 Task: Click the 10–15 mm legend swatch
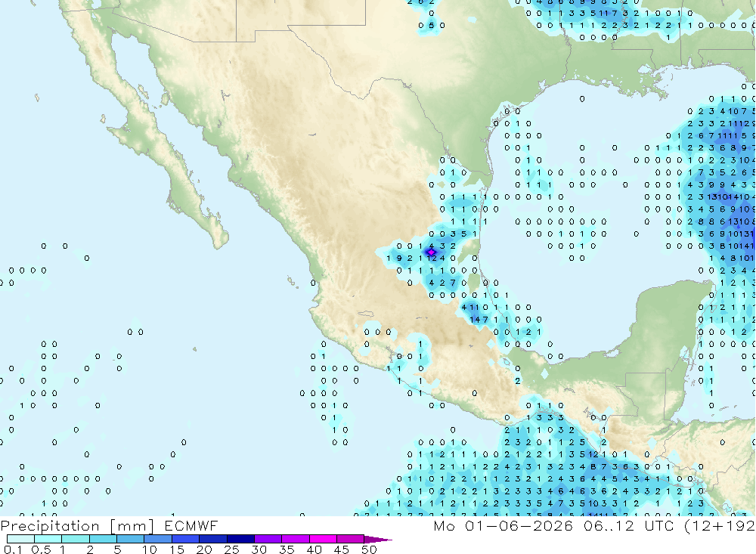click(158, 539)
